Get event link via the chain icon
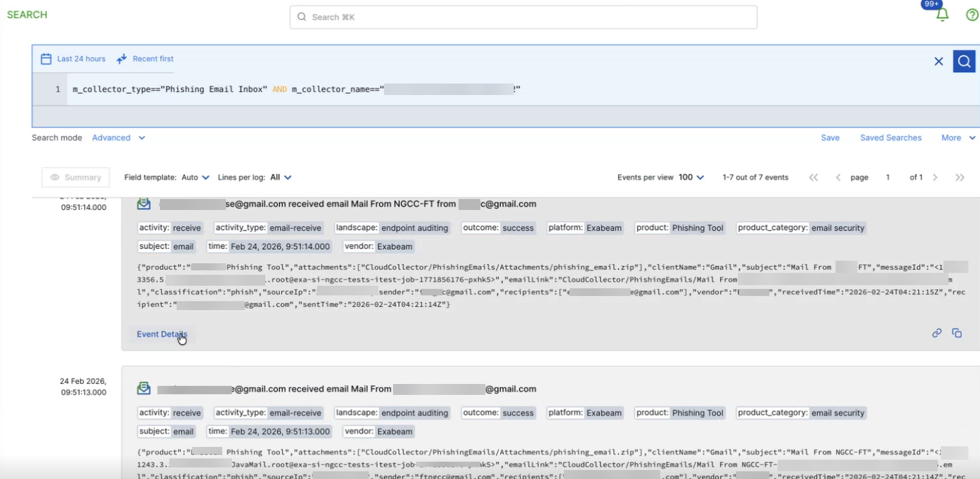980x479 pixels. (x=936, y=333)
